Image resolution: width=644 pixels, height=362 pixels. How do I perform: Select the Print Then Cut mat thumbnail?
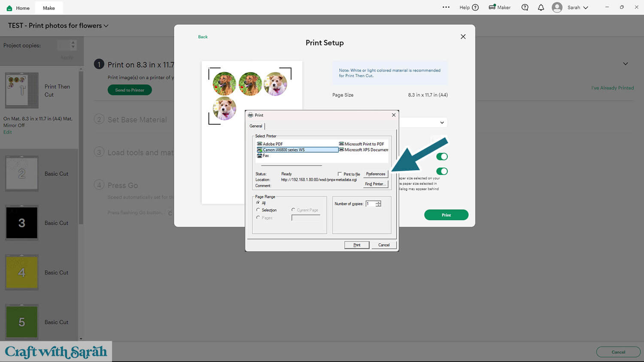pos(22,90)
